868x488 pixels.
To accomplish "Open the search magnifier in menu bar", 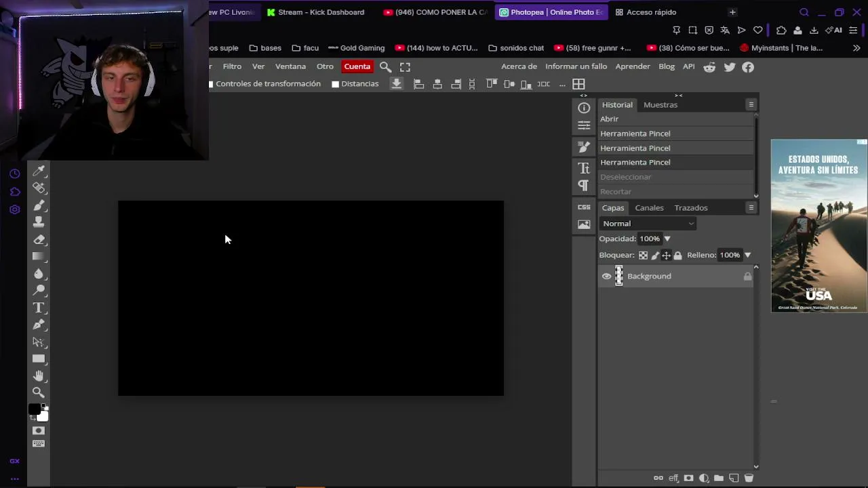I will pos(385,66).
